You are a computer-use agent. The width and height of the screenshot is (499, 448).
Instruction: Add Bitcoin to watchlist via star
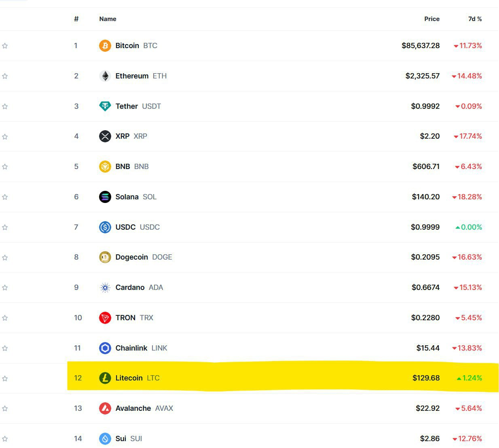click(5, 46)
